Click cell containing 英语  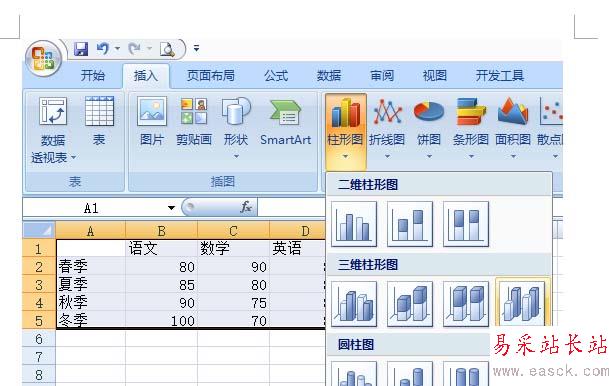298,248
